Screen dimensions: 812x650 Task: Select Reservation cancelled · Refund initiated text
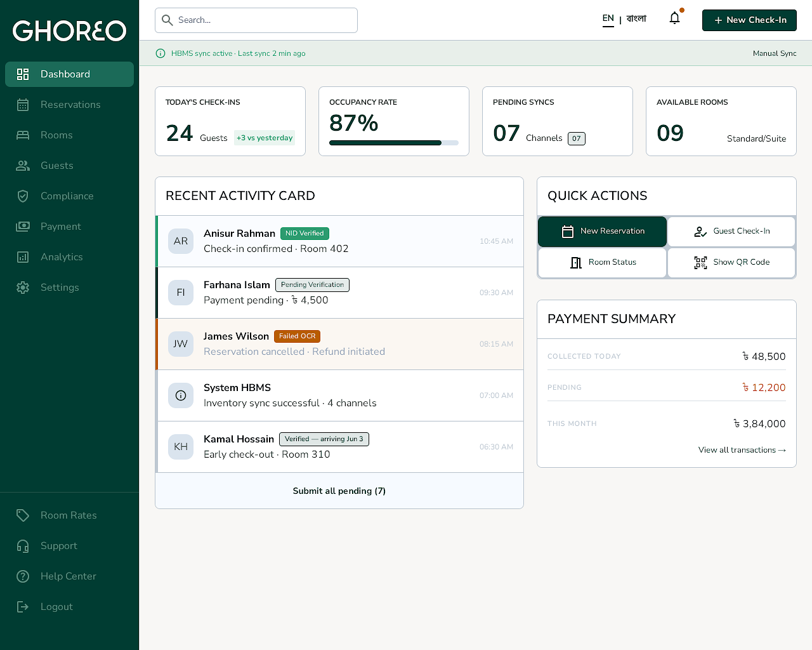point(294,352)
